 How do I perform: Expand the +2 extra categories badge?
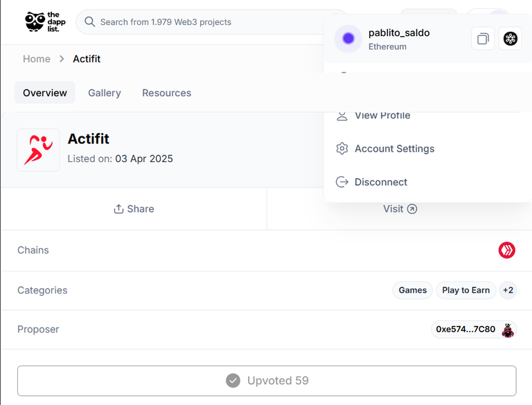(508, 290)
